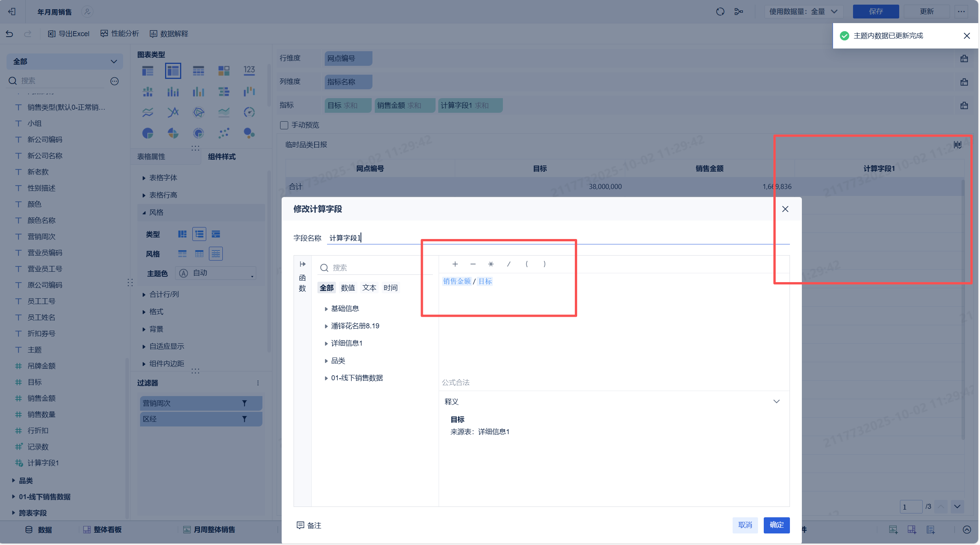Click the 取消 cancel button
This screenshot has width=980, height=545.
pos(745,525)
